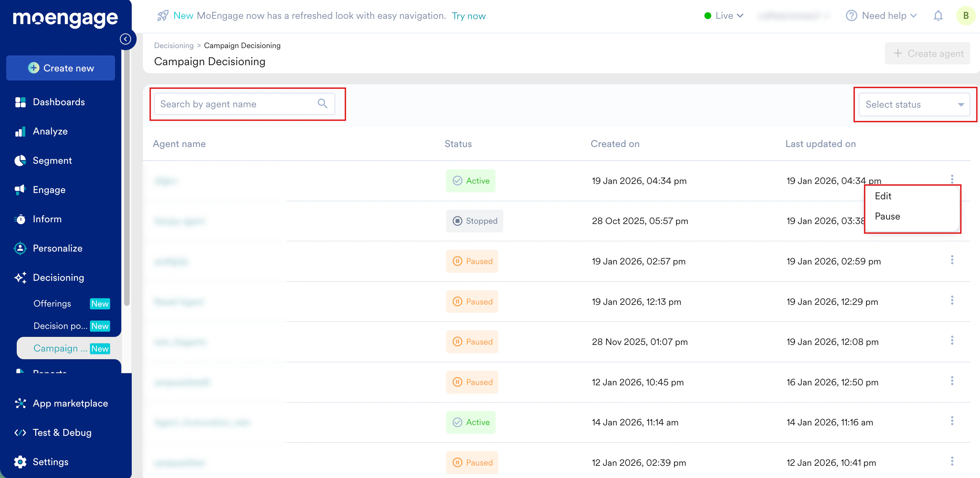Open the Segment pie chart icon
The width and height of the screenshot is (980, 478).
coord(20,161)
